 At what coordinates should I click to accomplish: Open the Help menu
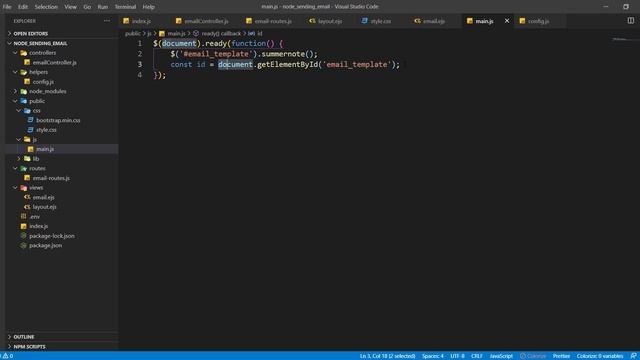pos(148,7)
